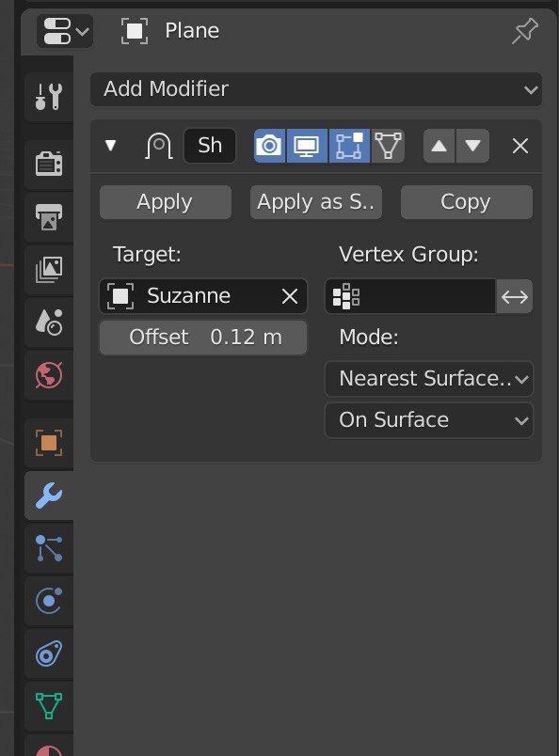559x756 pixels.
Task: Toggle modifier render visibility camera icon
Action: pyautogui.click(x=269, y=146)
